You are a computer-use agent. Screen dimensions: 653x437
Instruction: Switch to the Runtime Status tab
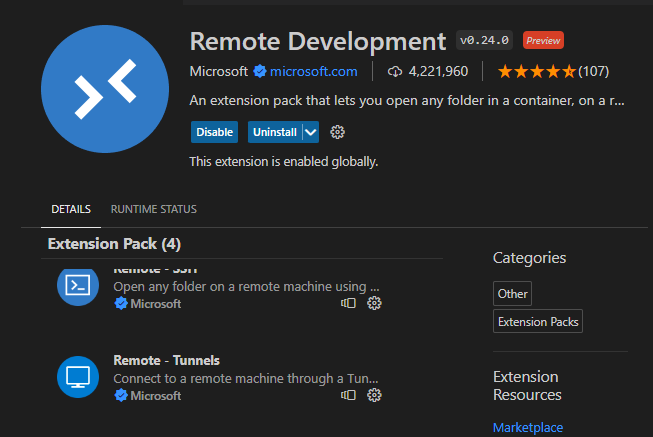point(153,209)
